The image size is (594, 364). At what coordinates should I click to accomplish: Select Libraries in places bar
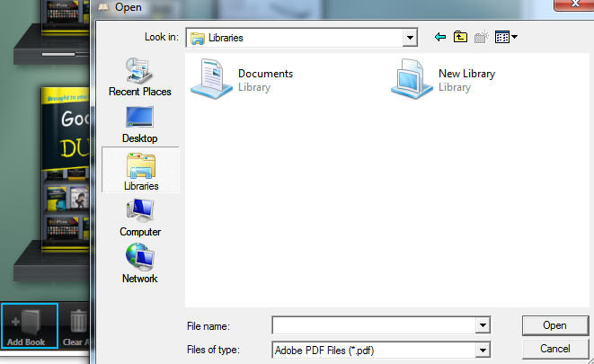[x=140, y=170]
